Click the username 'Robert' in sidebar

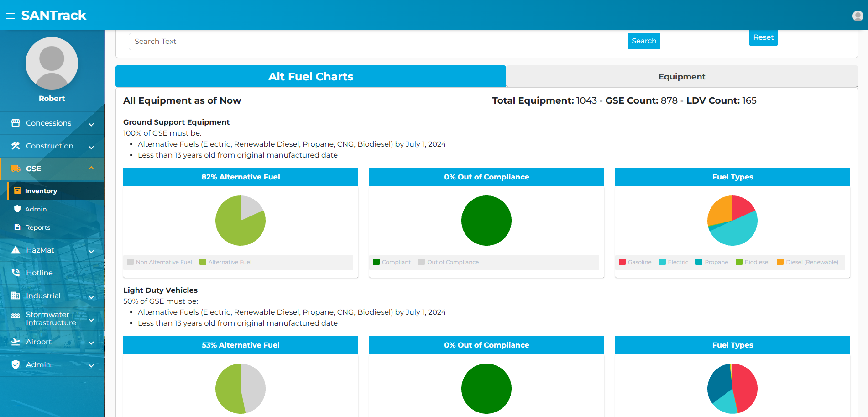52,98
